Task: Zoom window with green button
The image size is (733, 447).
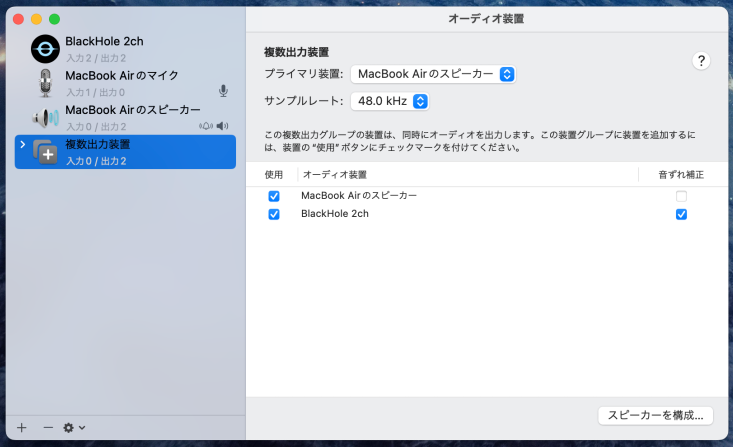Action: 55,19
